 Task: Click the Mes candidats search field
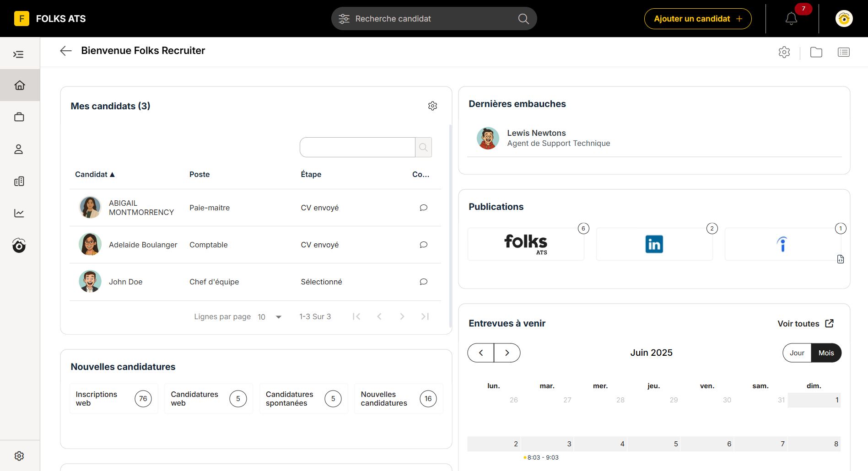click(x=357, y=147)
